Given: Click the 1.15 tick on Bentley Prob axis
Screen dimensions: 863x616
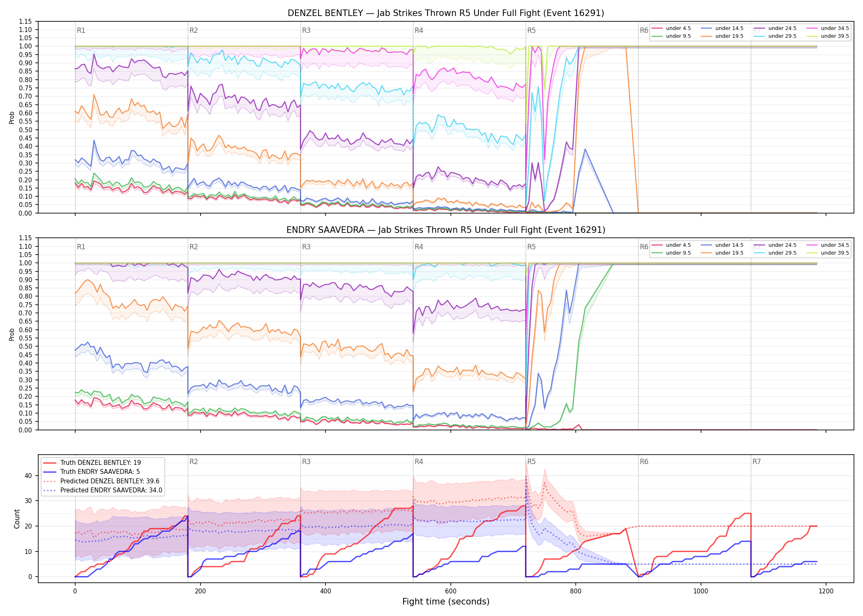Looking at the screenshot, I should (25, 21).
